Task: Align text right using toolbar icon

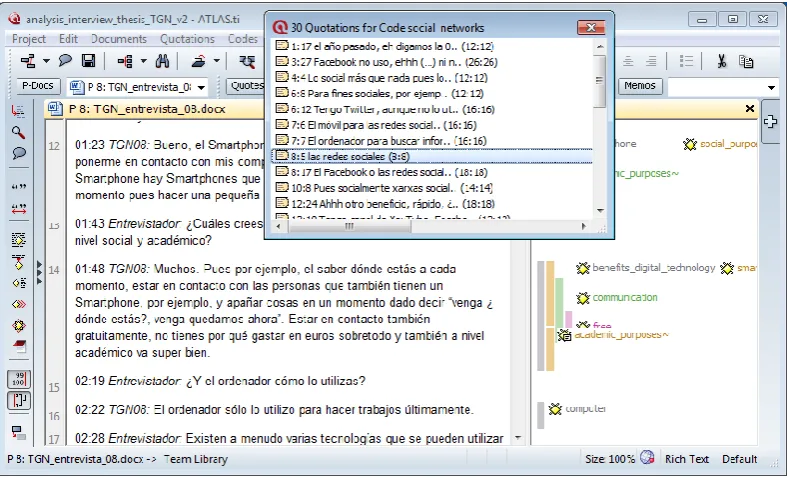Action: point(651,61)
